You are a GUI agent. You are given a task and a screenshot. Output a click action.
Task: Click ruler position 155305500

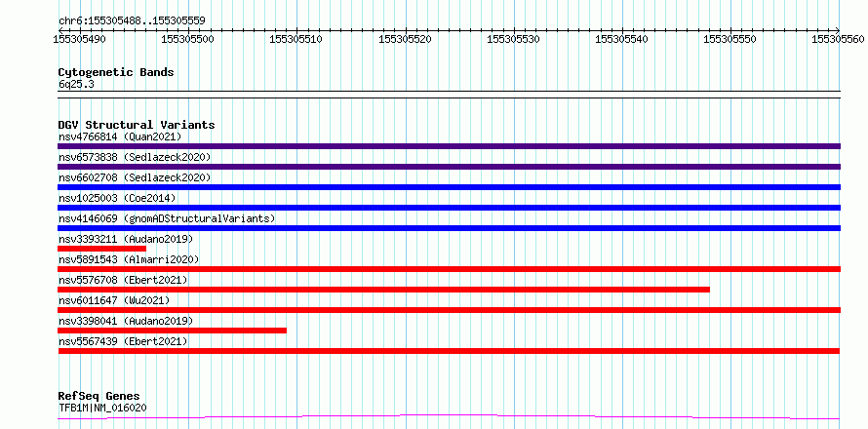pyautogui.click(x=189, y=39)
